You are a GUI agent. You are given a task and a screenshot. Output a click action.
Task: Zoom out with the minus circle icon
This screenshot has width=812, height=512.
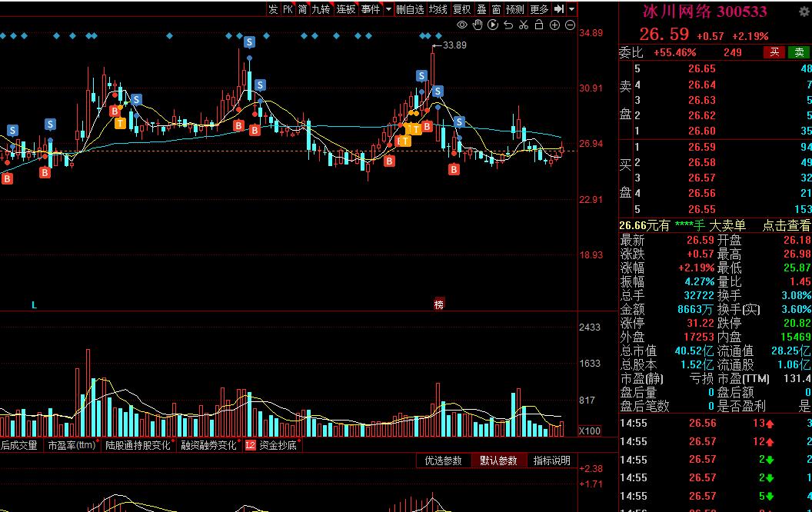click(x=570, y=25)
